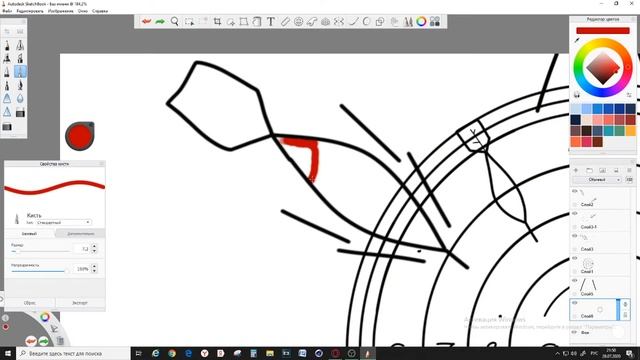Activate the French Curve tool
The height and width of the screenshot is (360, 640).
coord(312,22)
